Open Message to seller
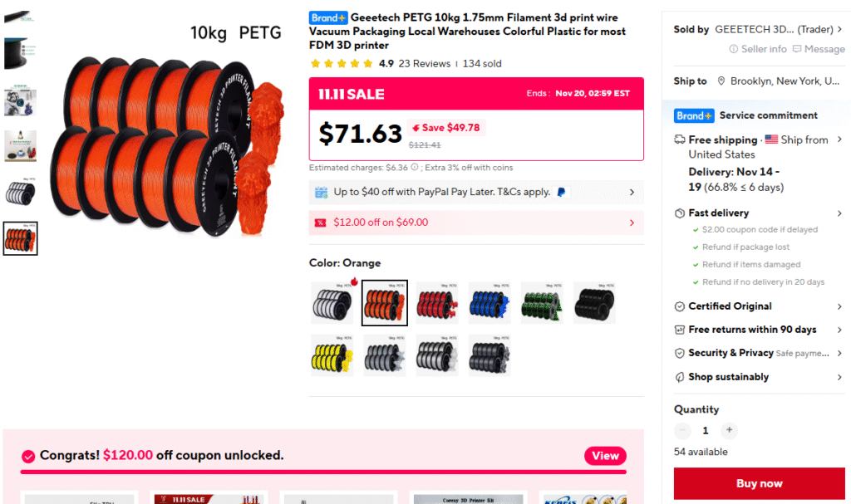Viewport: 851px width, 504px height. click(819, 49)
